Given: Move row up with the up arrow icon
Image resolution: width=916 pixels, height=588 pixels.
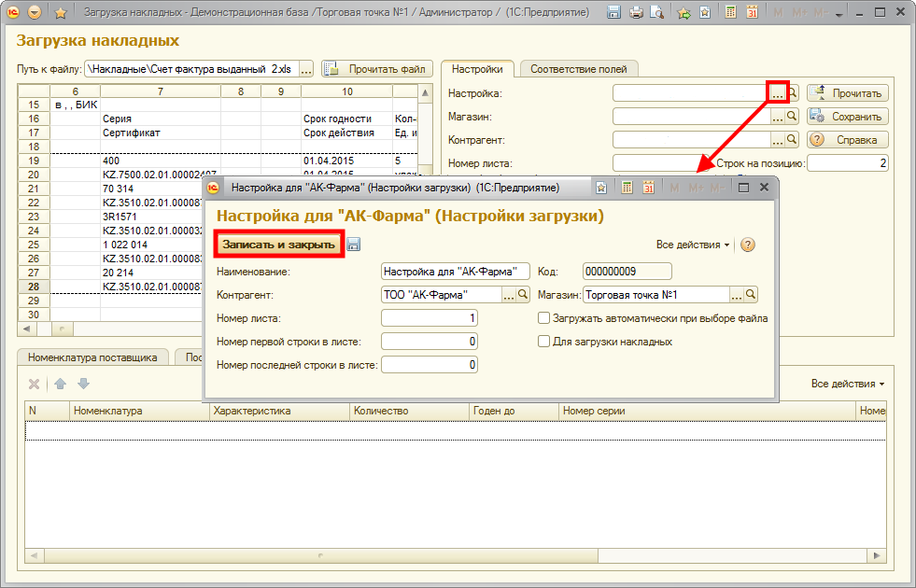Looking at the screenshot, I should coord(60,384).
